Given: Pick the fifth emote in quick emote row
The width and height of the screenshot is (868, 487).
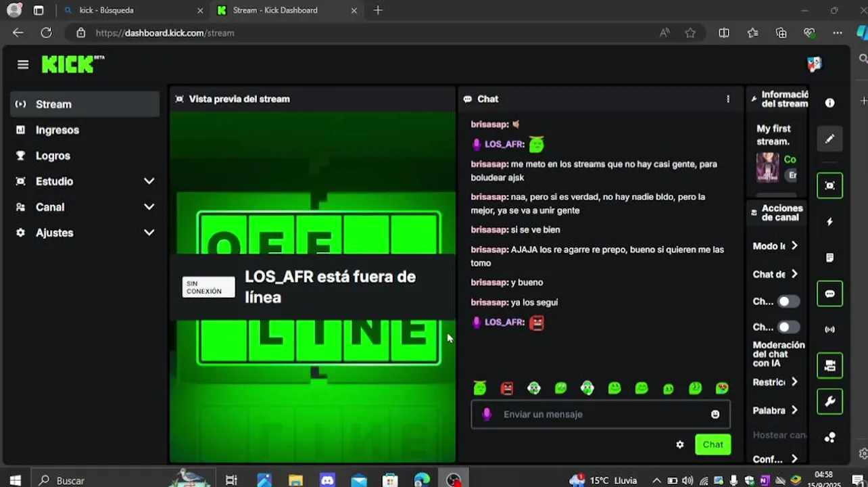Looking at the screenshot, I should click(x=587, y=388).
